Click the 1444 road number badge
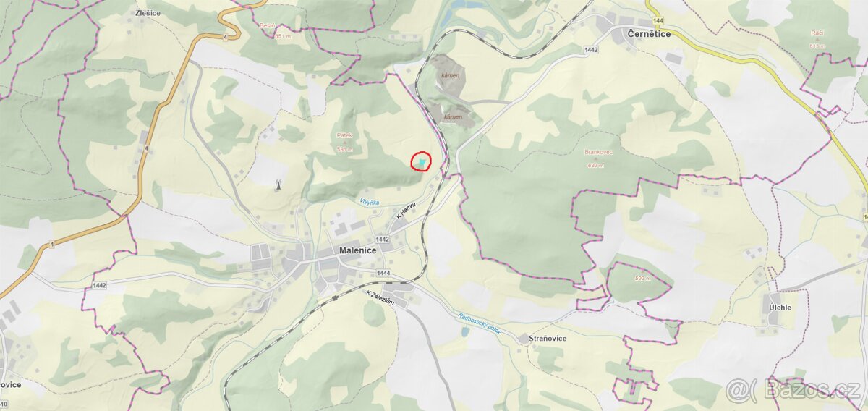Screen dimensions: 868x411 (x=383, y=273)
